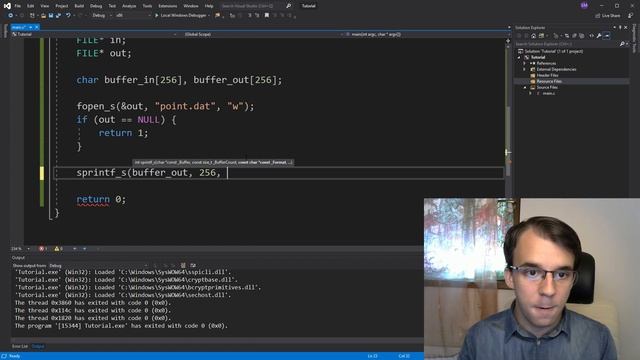Open the Debug menu
Screen dimensions: 640x360
click(96, 6)
